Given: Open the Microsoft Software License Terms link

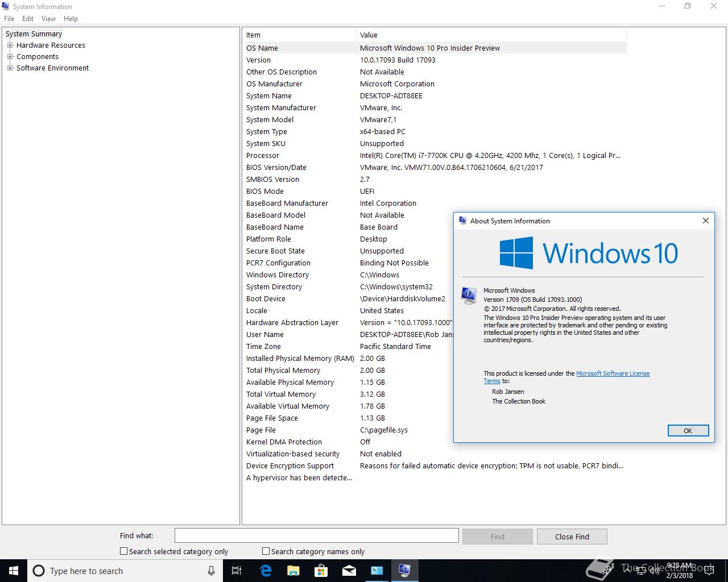Looking at the screenshot, I should tap(613, 373).
